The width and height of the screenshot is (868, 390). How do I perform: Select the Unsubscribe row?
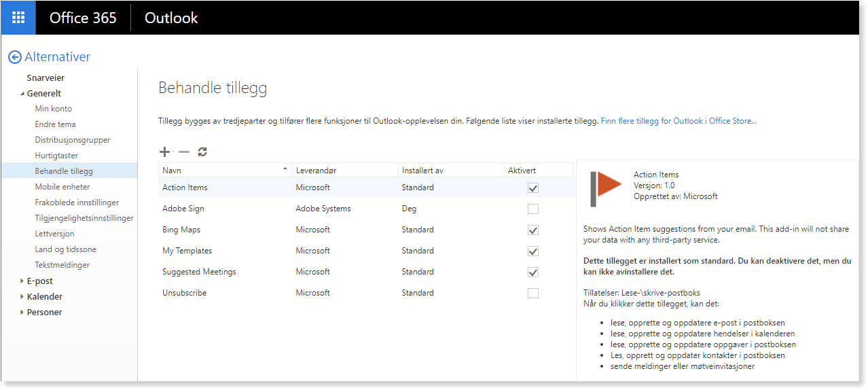tap(365, 293)
